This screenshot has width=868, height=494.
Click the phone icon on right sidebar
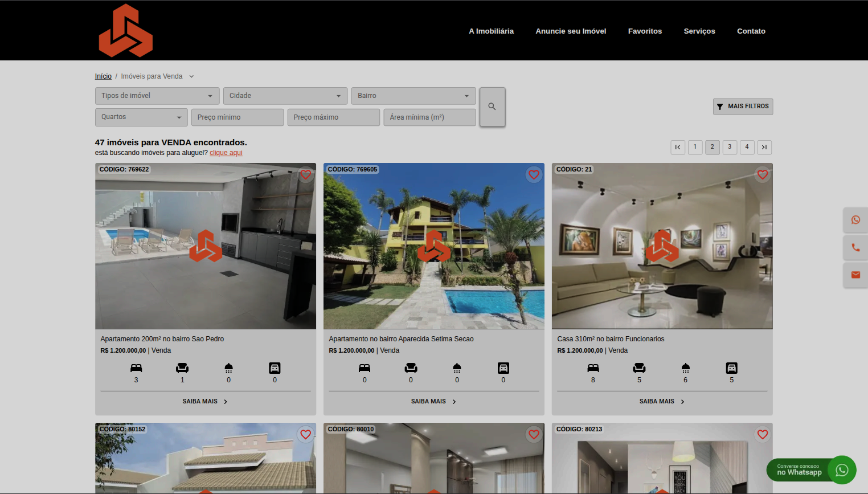click(855, 248)
